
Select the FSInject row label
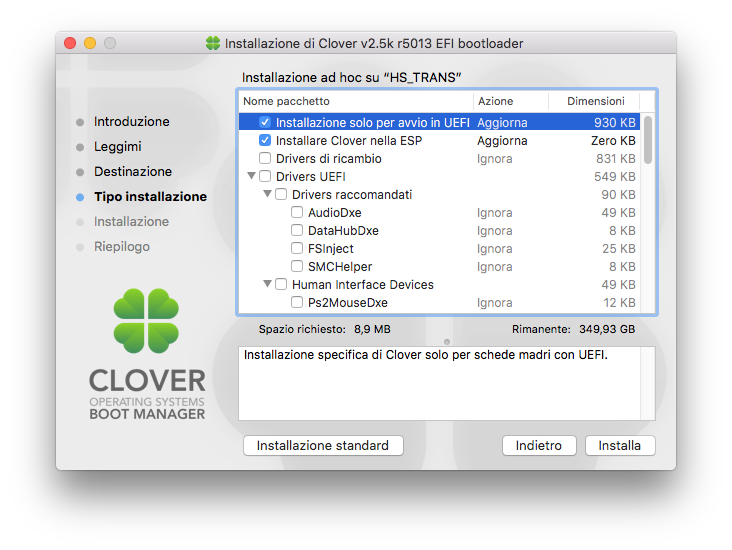coord(331,249)
